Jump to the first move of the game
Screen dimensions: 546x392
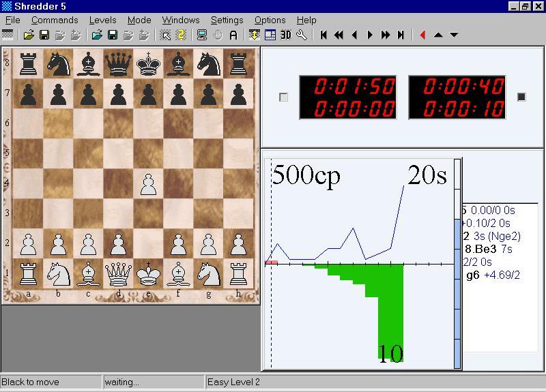(324, 35)
